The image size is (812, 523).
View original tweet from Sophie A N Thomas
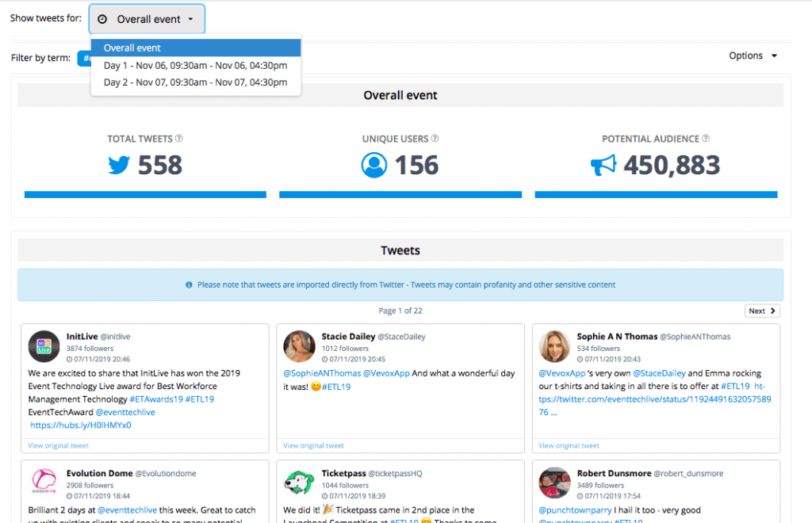569,445
